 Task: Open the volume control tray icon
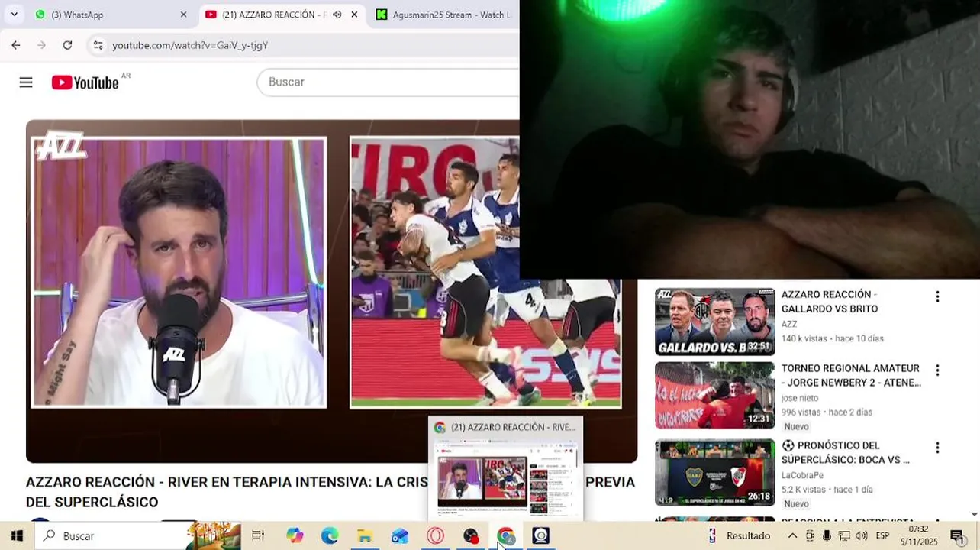coord(862,536)
